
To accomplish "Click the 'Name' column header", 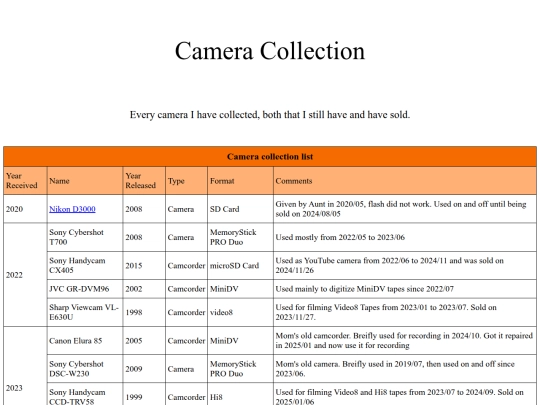I will pyautogui.click(x=85, y=181).
